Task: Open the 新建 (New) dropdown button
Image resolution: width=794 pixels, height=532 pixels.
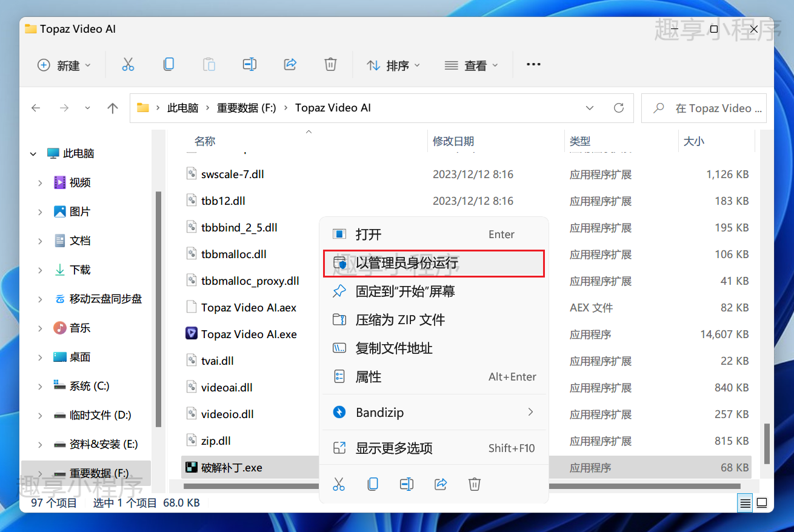Action: point(64,65)
